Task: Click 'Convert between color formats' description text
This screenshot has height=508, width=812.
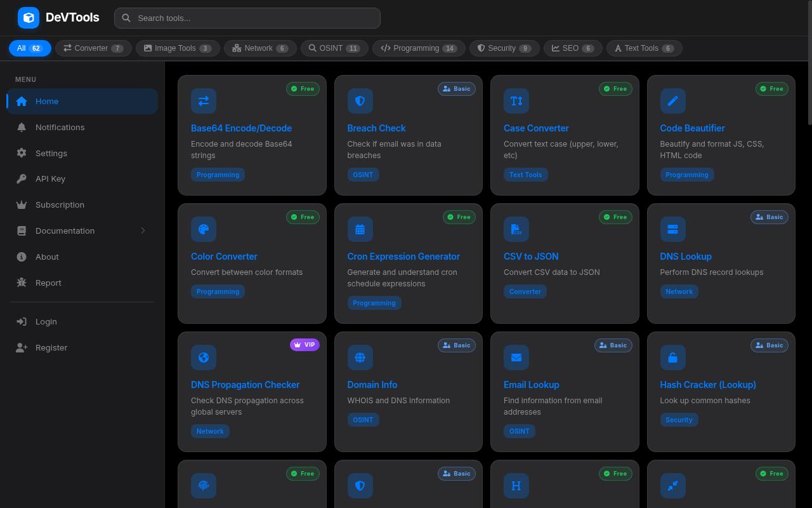Action: pos(247,272)
